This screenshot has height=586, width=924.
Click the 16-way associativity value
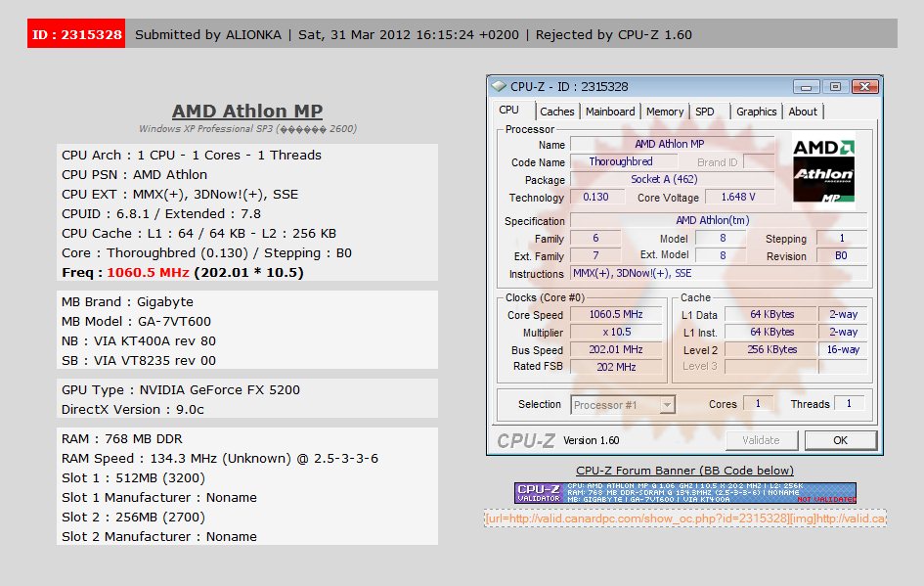(843, 349)
